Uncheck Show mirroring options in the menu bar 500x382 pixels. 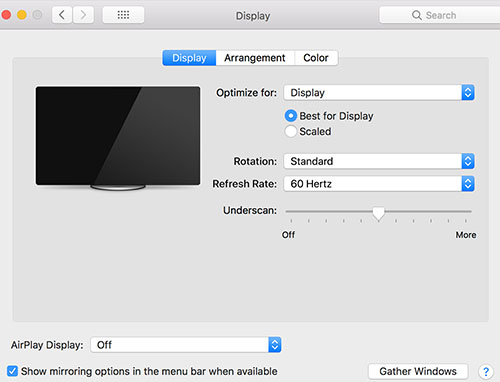(x=12, y=371)
